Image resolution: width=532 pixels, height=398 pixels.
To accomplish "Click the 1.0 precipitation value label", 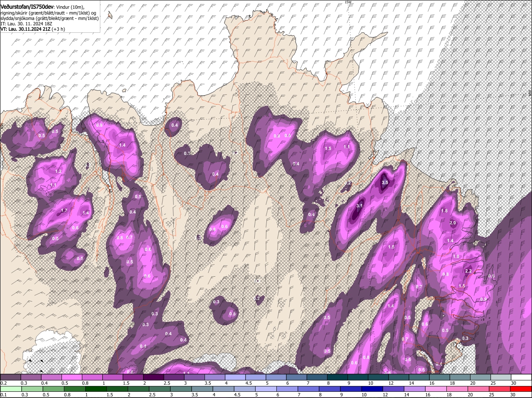I will point(456,257).
